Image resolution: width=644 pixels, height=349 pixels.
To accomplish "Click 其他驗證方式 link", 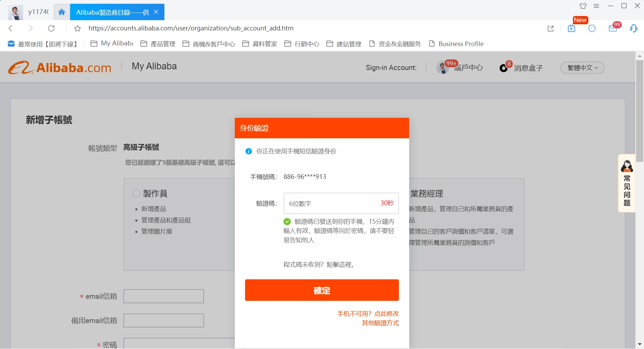I will (x=380, y=323).
